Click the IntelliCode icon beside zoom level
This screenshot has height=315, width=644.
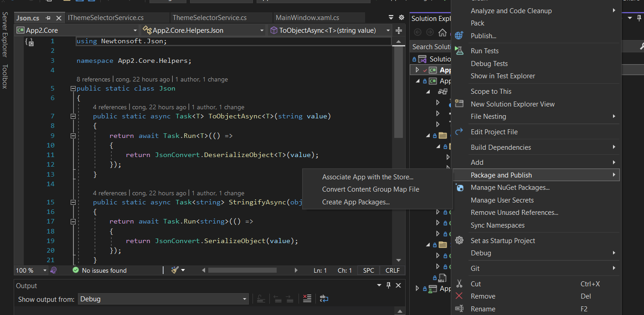[x=54, y=270]
